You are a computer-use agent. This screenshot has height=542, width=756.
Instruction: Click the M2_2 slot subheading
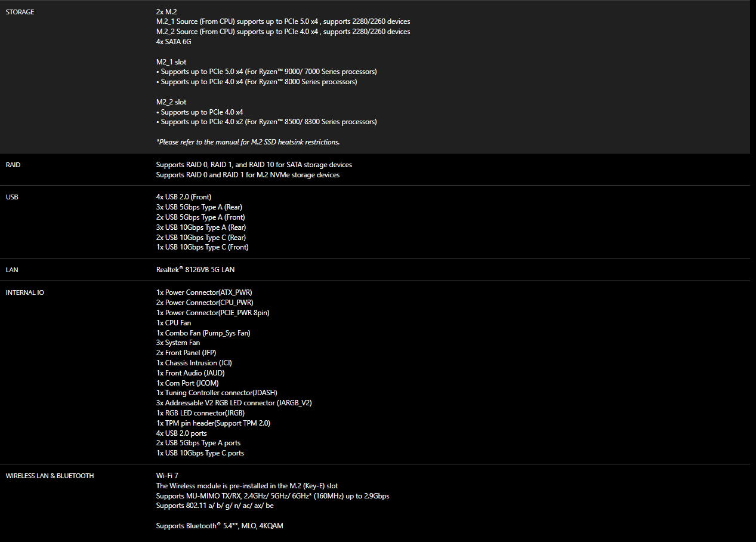pos(171,102)
